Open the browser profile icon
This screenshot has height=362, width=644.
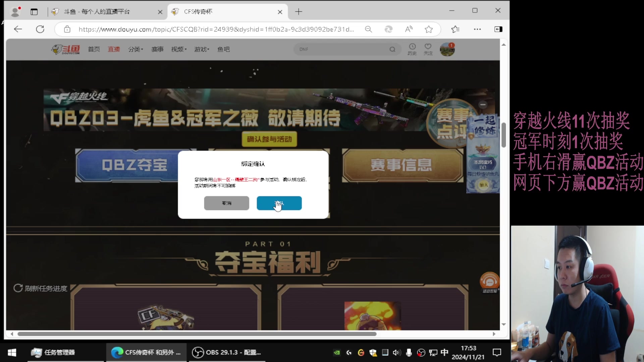pyautogui.click(x=15, y=12)
